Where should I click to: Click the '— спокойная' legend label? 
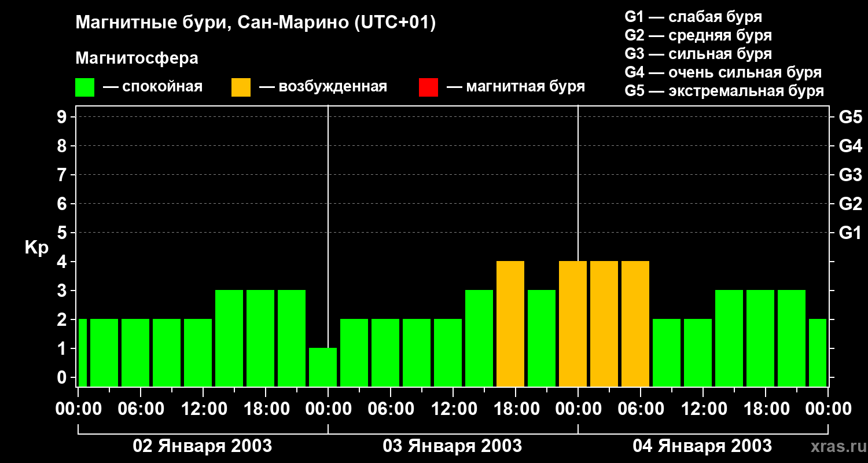click(153, 87)
